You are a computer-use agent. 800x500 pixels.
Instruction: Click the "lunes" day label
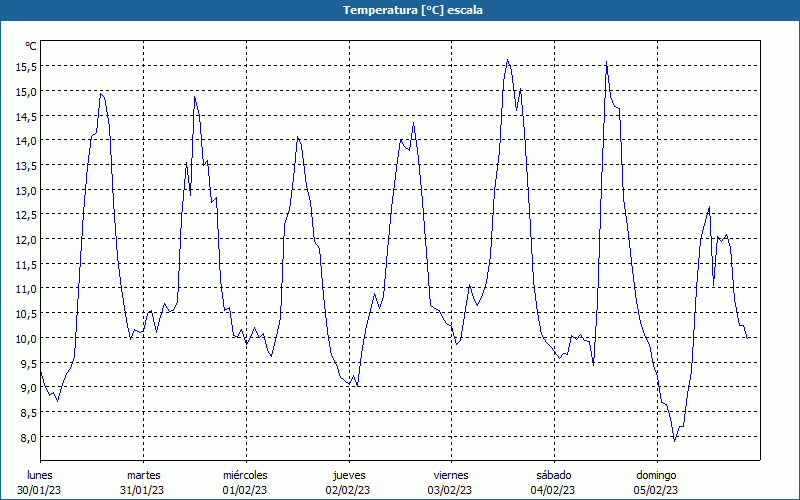tap(40, 475)
